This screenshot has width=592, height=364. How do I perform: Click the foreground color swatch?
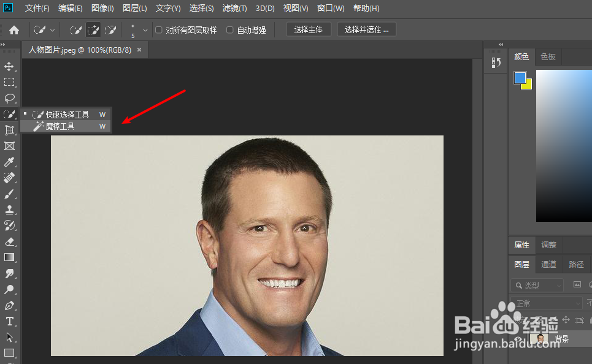click(520, 77)
